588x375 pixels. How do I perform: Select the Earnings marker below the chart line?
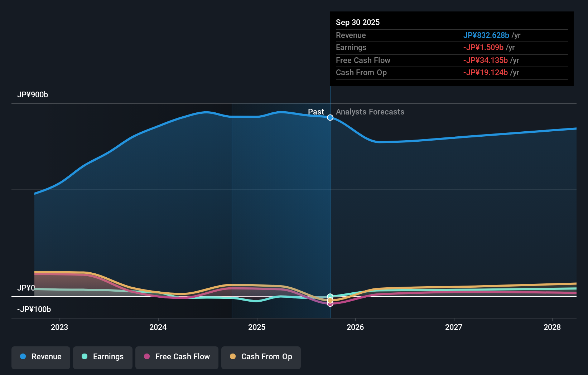pyautogui.click(x=330, y=296)
